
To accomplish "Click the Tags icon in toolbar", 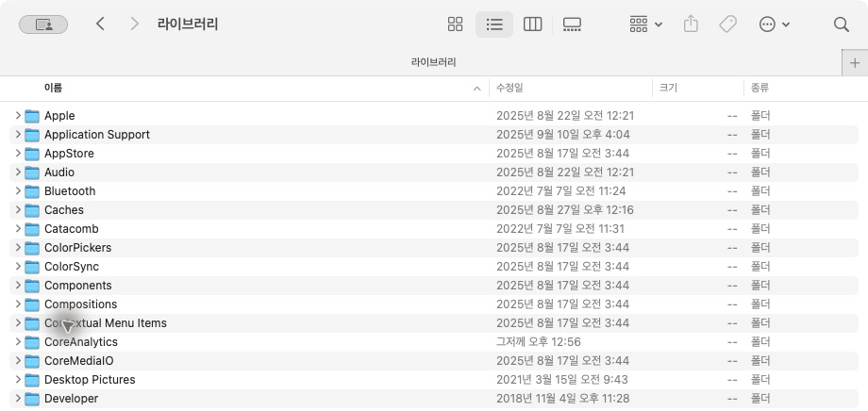I will pos(727,25).
